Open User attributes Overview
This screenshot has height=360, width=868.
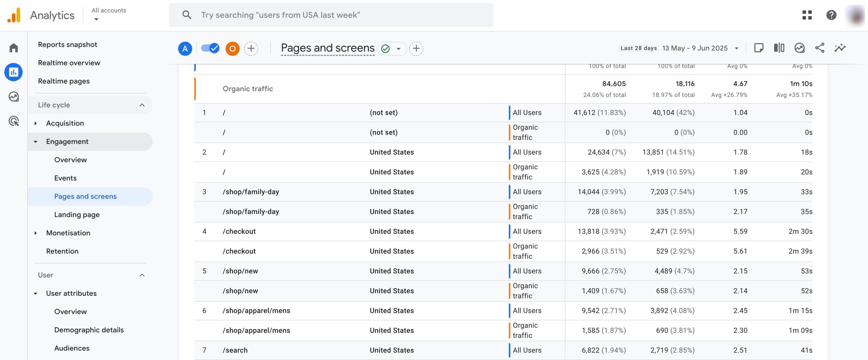70,311
